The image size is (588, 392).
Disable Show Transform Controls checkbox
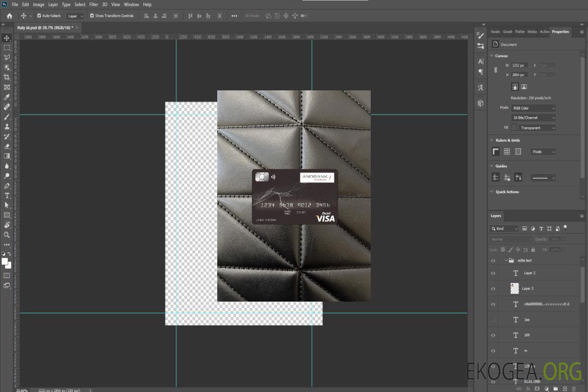(x=92, y=16)
